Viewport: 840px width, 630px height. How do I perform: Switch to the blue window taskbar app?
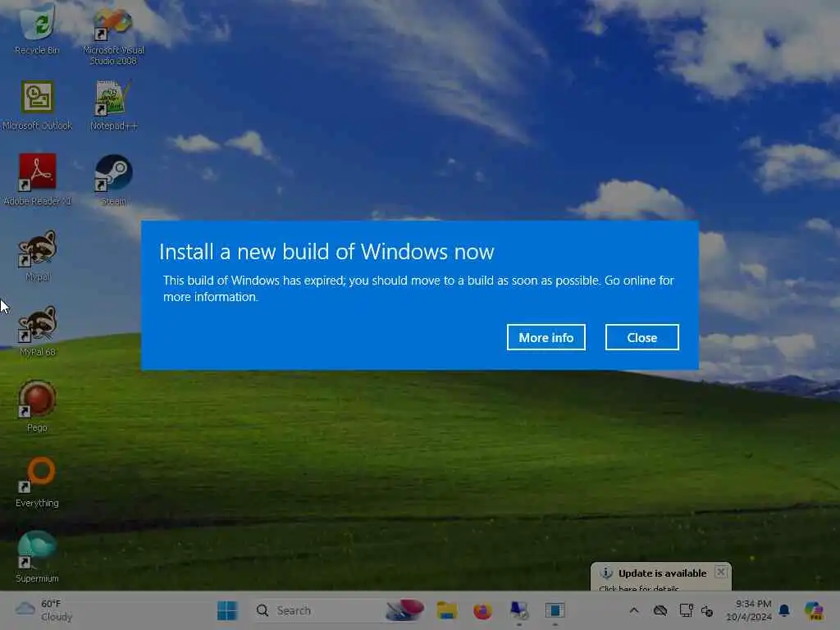555,610
